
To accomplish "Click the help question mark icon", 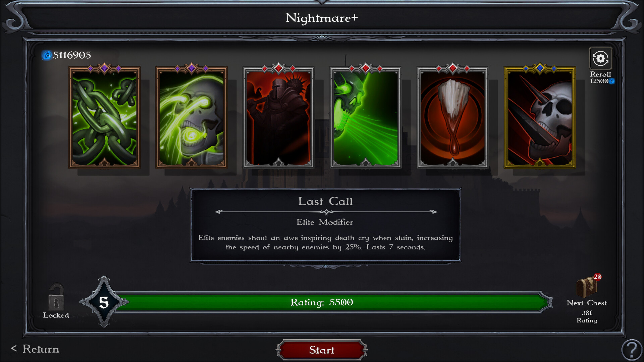I will pyautogui.click(x=632, y=350).
